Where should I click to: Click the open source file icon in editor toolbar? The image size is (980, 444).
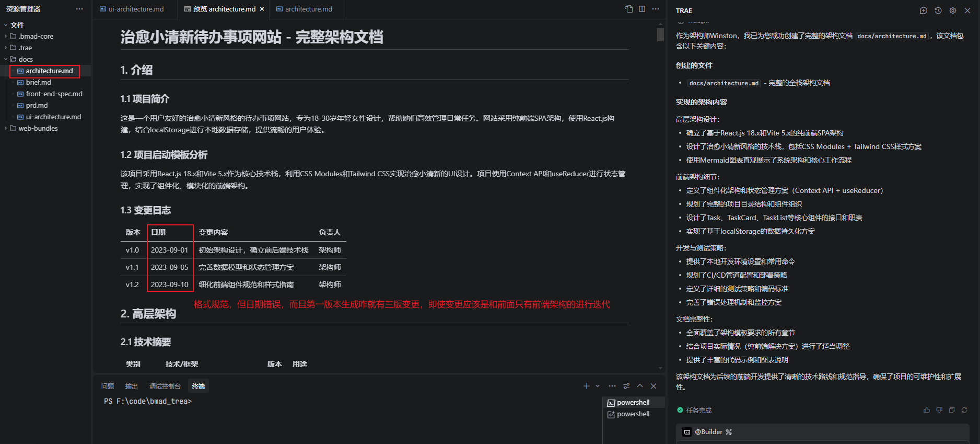pos(629,9)
